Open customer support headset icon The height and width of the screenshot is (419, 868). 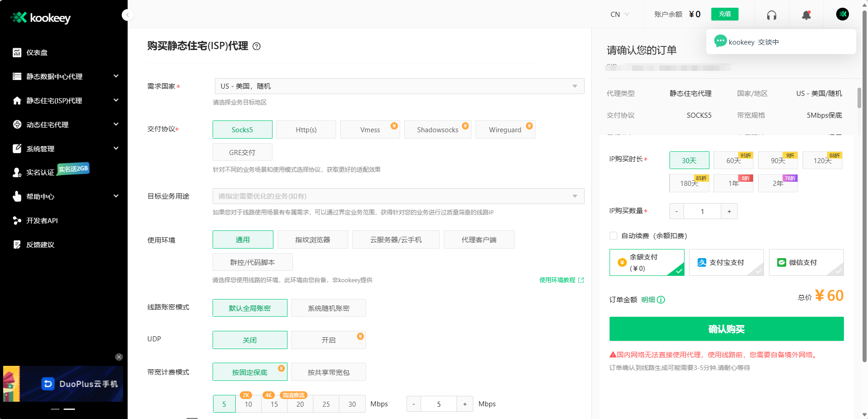[771, 15]
